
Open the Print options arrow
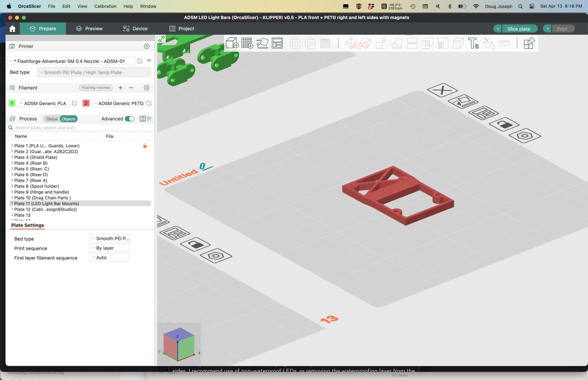click(548, 29)
